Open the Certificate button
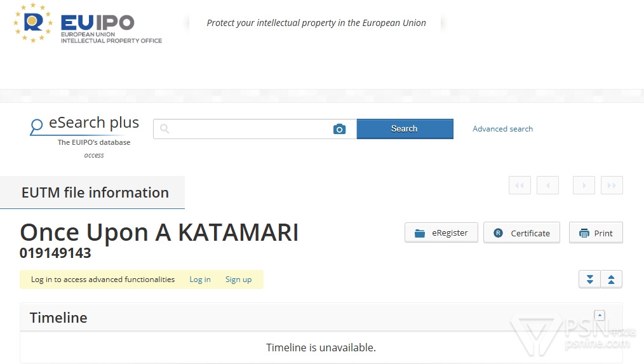Viewport: 644px width, 364px height. coord(521,233)
